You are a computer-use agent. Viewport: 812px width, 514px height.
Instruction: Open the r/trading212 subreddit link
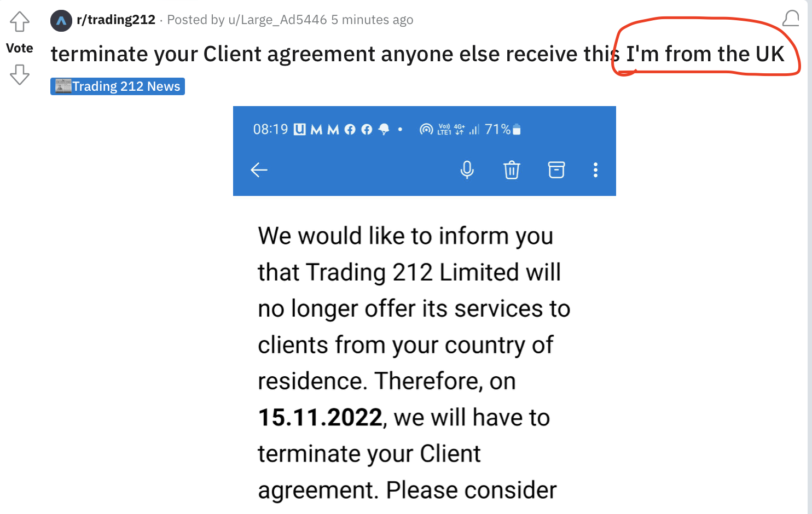pyautogui.click(x=116, y=20)
